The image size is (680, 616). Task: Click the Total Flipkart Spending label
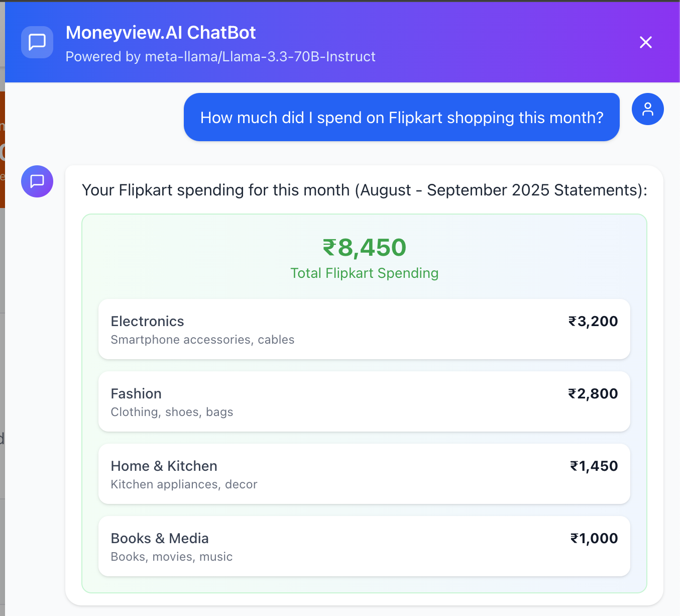click(x=365, y=273)
